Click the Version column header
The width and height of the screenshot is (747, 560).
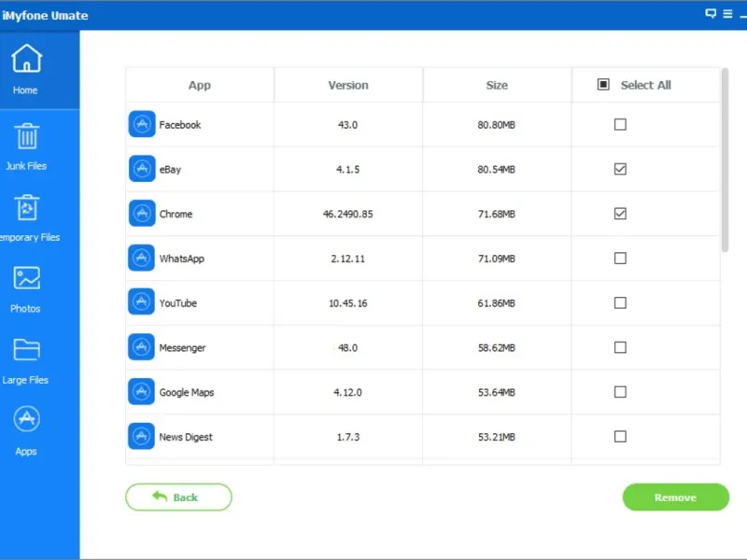pyautogui.click(x=348, y=85)
